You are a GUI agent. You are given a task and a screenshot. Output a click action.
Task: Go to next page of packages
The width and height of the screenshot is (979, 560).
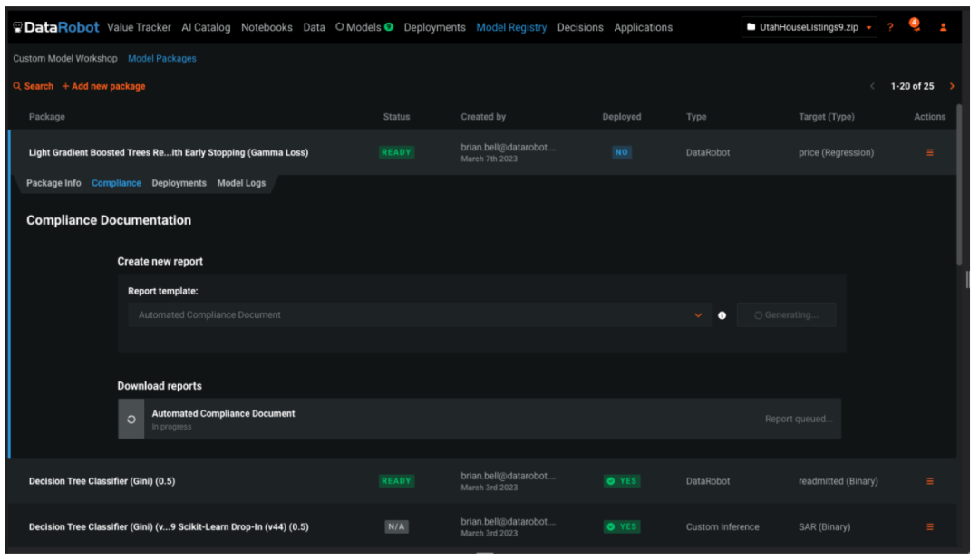(952, 86)
